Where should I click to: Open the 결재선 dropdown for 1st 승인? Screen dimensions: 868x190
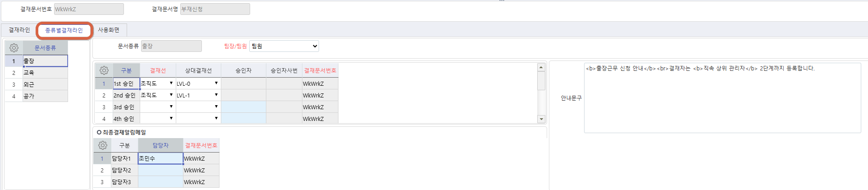(x=171, y=83)
